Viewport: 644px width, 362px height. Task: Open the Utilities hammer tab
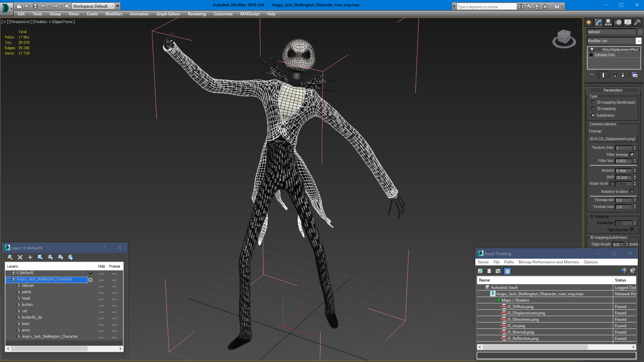[x=638, y=23]
